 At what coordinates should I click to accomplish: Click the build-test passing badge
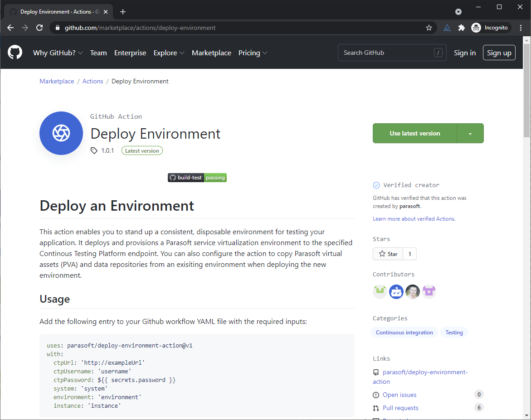pyautogui.click(x=197, y=178)
